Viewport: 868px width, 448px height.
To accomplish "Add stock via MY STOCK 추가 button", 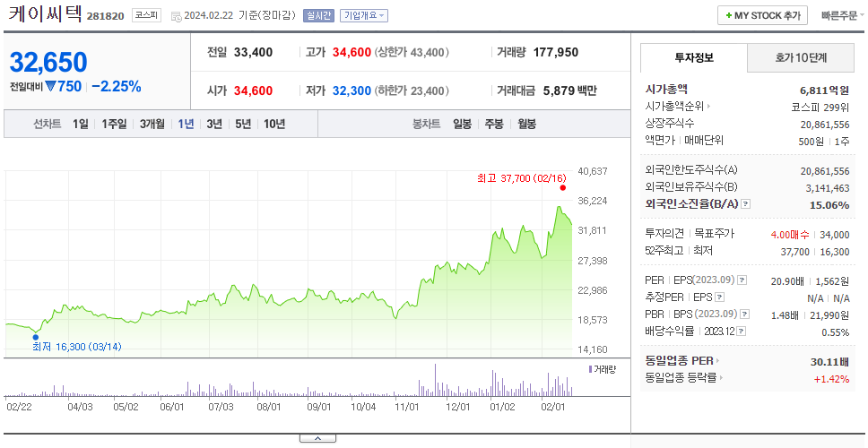I will [x=763, y=15].
